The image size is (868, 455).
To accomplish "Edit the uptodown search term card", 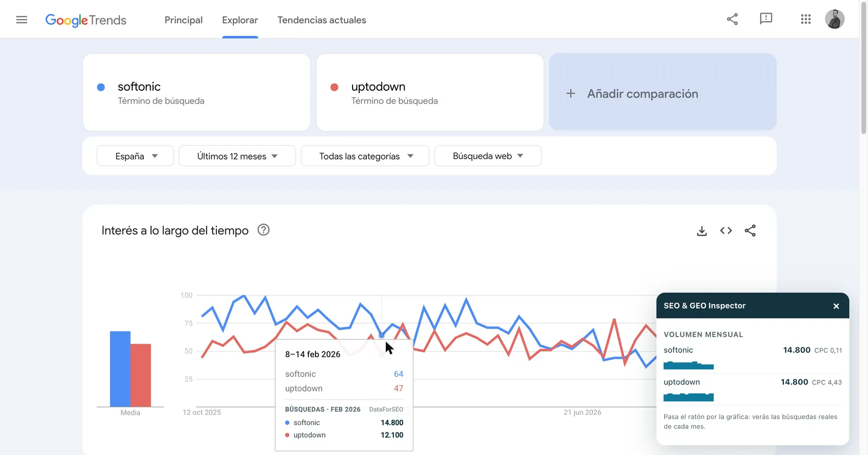I will (x=430, y=92).
